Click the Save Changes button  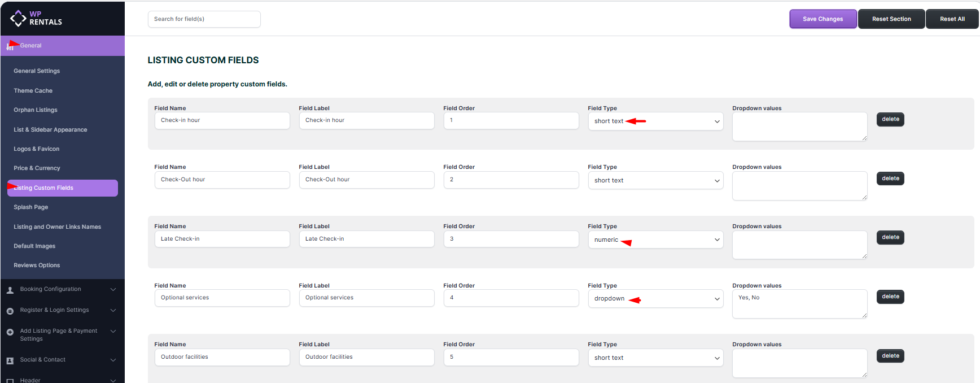[823, 19]
